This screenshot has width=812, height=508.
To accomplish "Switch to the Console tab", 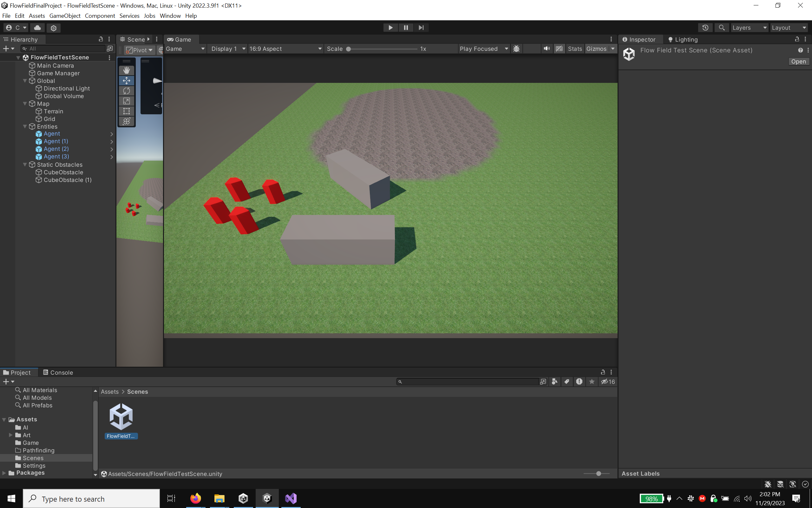I will coord(58,372).
